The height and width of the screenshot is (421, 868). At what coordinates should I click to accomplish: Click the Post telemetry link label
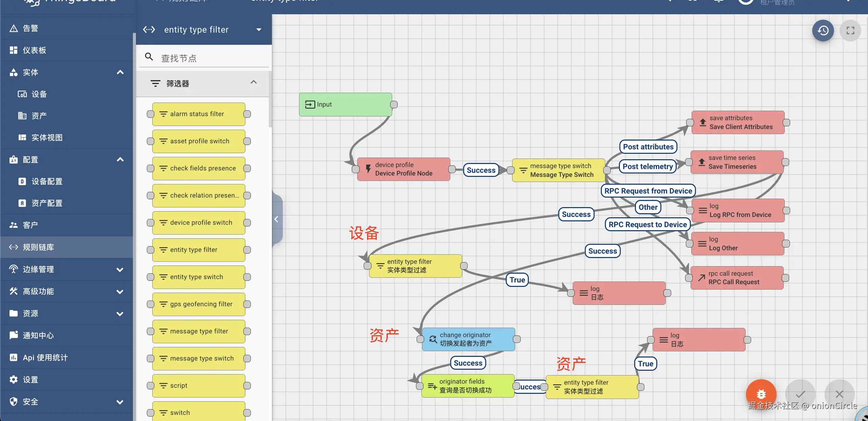tap(647, 166)
